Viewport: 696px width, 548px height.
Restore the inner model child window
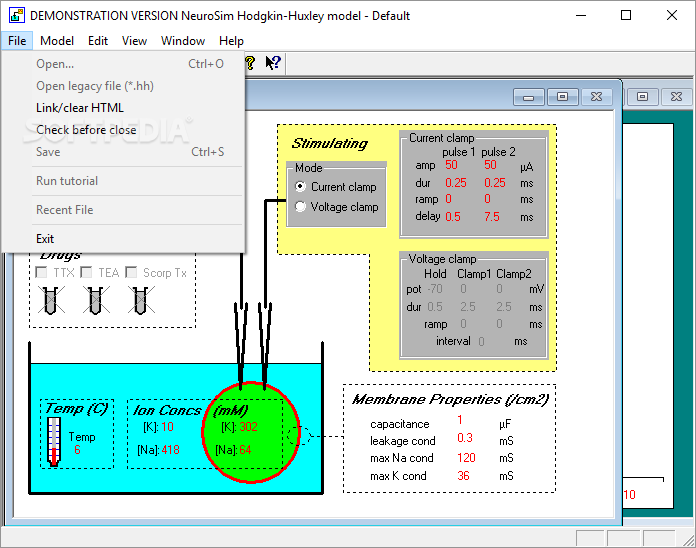[562, 97]
